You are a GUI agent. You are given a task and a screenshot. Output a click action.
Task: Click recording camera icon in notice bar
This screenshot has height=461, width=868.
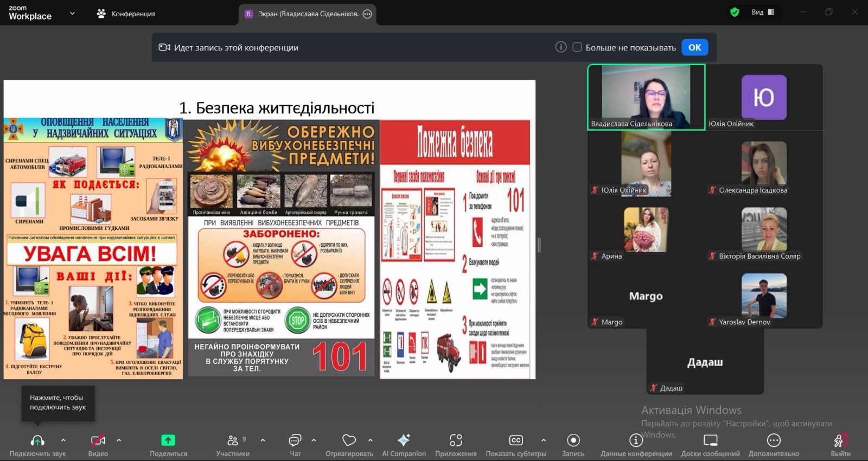[x=164, y=47]
